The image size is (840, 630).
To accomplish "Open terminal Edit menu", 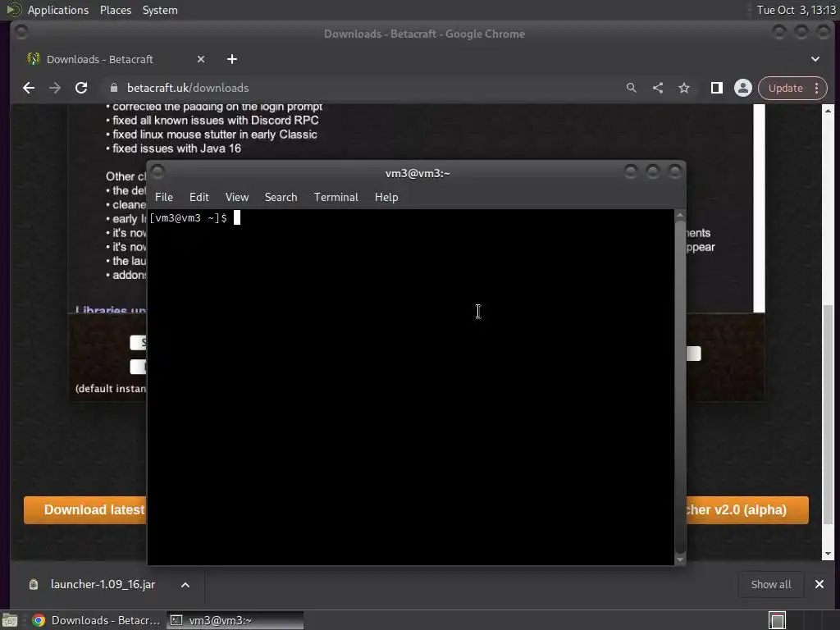I will point(199,197).
